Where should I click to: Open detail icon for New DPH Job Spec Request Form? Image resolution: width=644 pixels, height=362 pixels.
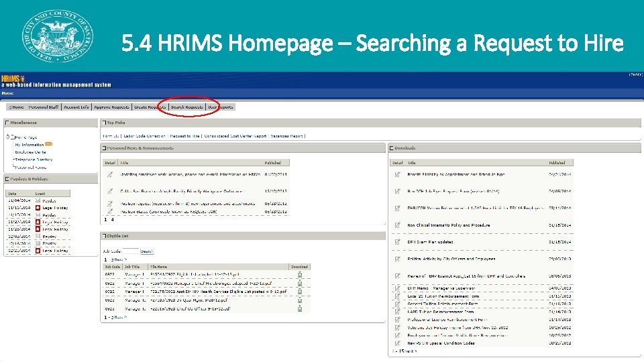397,191
